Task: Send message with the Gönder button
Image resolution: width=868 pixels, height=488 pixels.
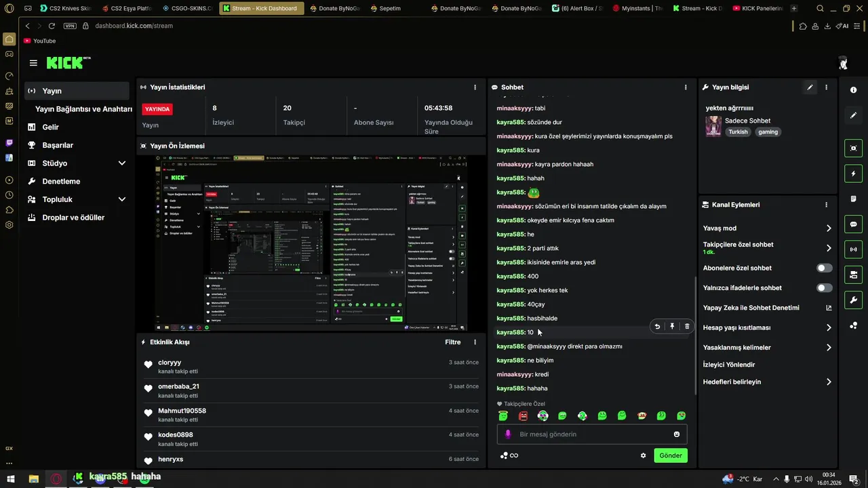Action: coord(671,455)
